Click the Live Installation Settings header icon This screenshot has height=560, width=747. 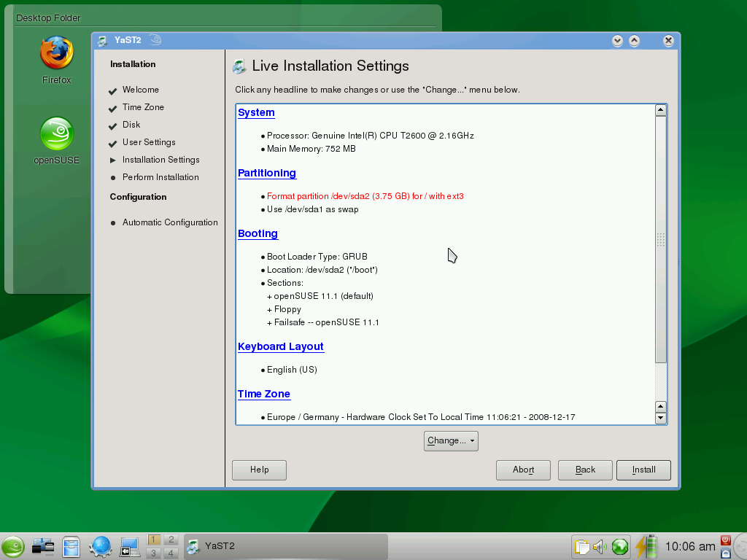click(239, 66)
